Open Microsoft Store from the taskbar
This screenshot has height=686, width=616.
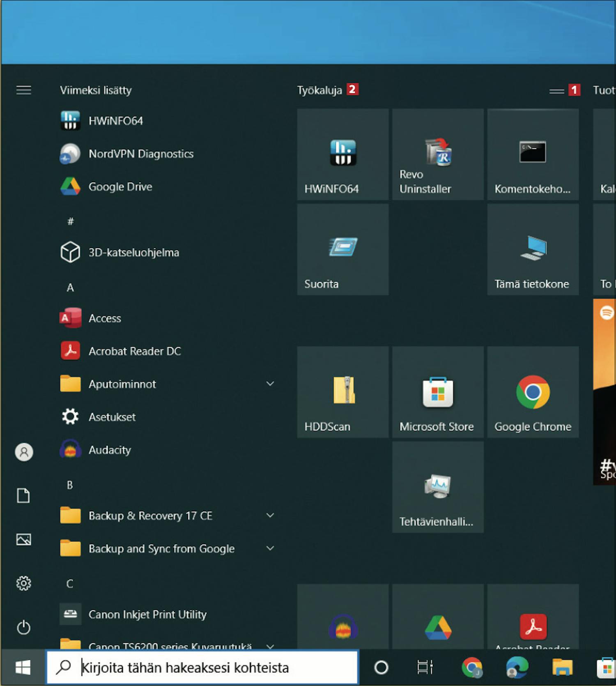(x=606, y=668)
